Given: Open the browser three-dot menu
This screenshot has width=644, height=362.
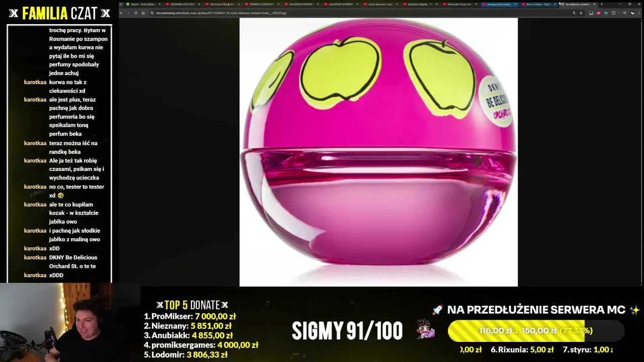Looking at the screenshot, I should (639, 13).
